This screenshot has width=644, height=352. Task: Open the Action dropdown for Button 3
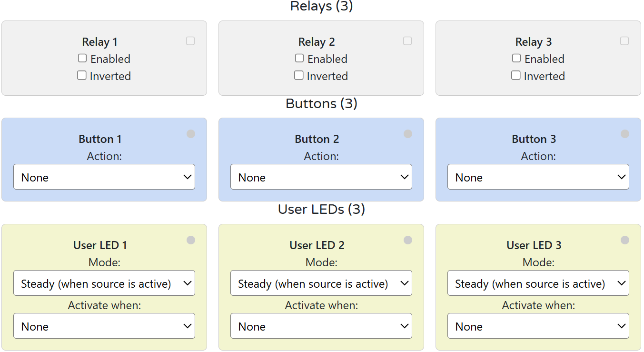coord(538,177)
